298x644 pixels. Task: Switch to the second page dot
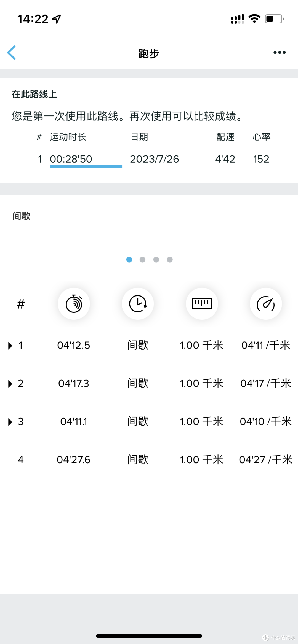click(x=142, y=260)
